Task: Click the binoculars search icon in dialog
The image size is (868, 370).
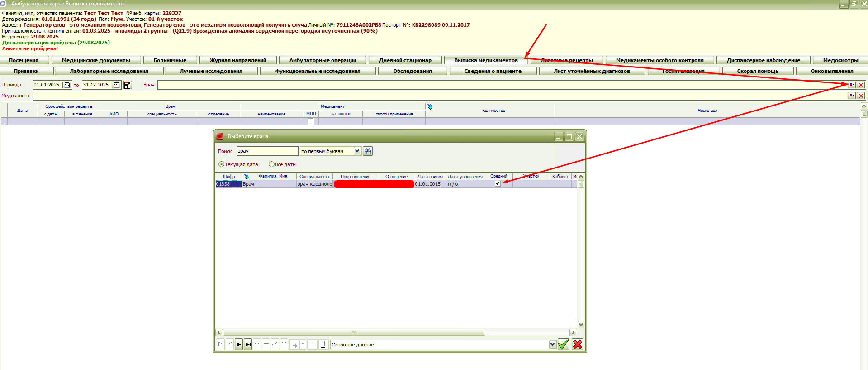Action: pos(368,151)
